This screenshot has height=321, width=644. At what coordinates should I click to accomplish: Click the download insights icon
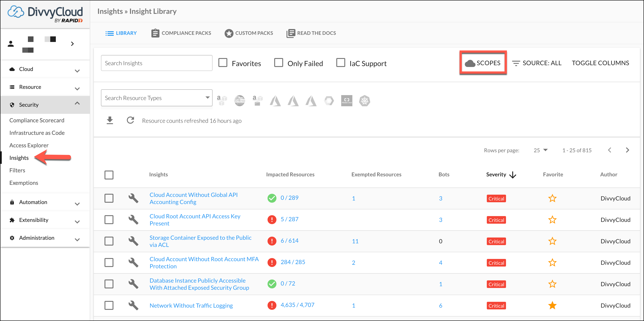(x=110, y=120)
